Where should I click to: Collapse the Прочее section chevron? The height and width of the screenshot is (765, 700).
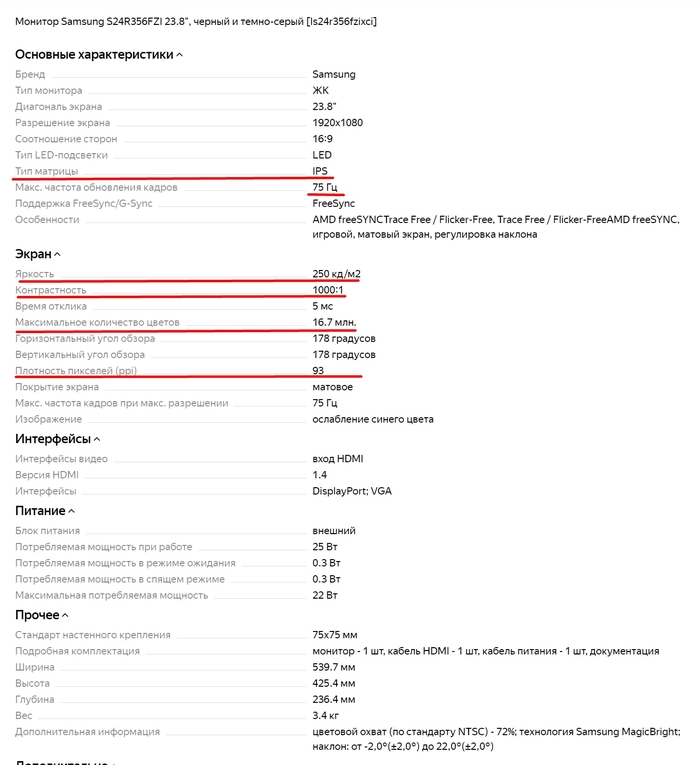(66, 615)
